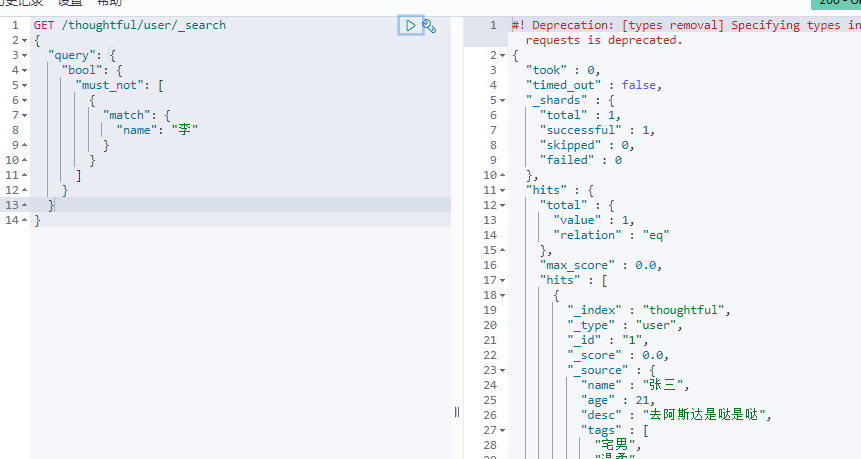Fold request line 6 opening brace
Screen dimensions: 861x459
tap(25, 100)
